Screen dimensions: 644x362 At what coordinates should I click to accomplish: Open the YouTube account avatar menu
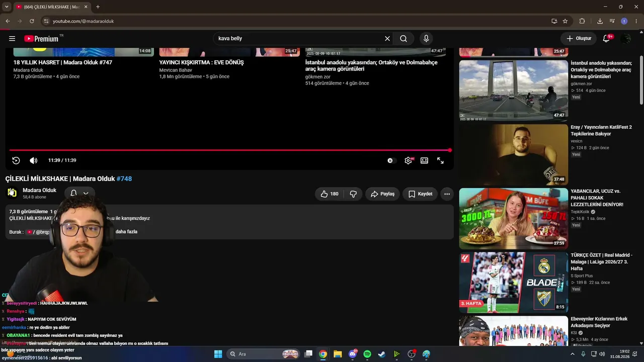626,39
